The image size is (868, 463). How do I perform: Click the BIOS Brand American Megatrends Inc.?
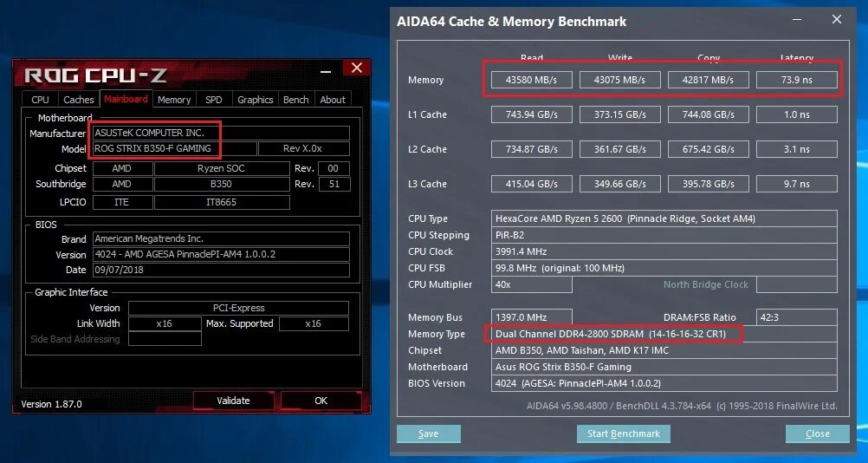[x=222, y=238]
